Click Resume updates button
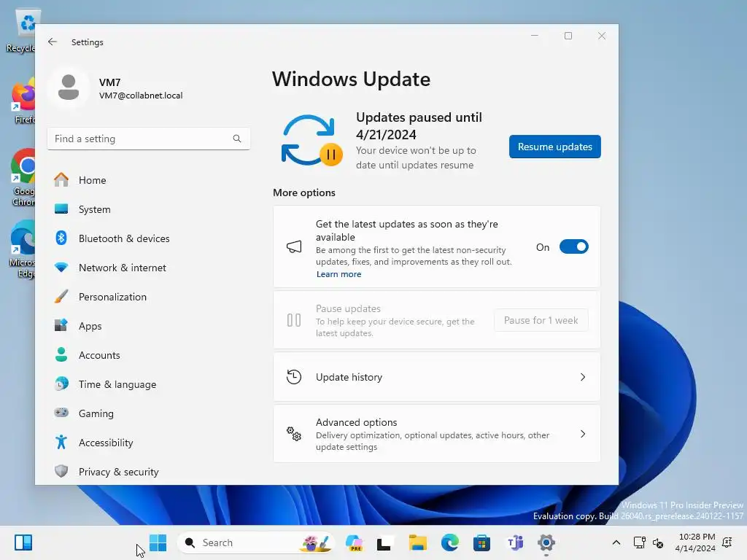 554,147
